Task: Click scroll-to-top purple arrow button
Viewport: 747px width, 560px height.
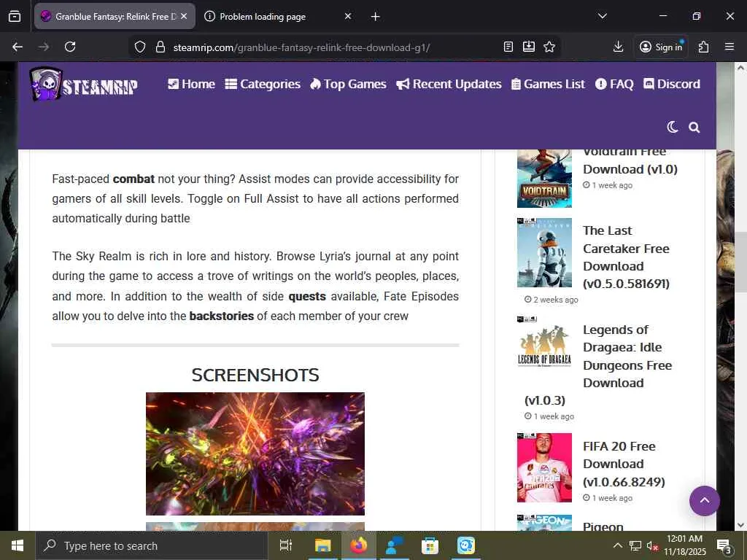Action: (704, 500)
